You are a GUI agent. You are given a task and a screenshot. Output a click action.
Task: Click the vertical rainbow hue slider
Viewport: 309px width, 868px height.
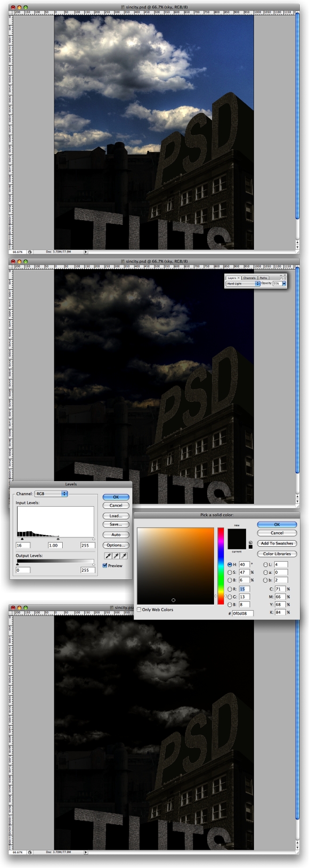221,566
